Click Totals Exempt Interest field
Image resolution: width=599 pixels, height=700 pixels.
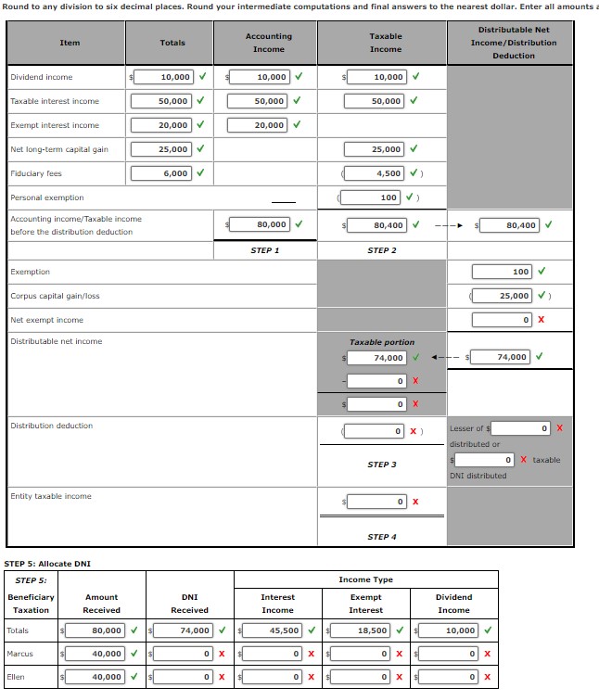coord(360,630)
